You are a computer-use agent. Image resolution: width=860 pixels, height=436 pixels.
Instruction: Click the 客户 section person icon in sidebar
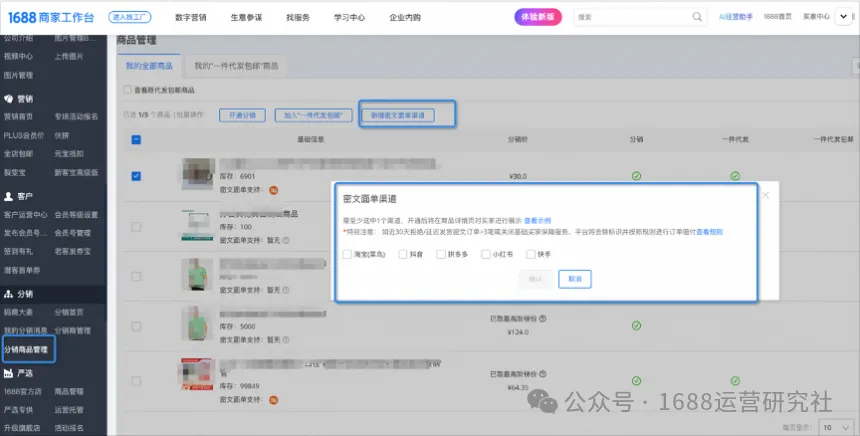click(8, 196)
